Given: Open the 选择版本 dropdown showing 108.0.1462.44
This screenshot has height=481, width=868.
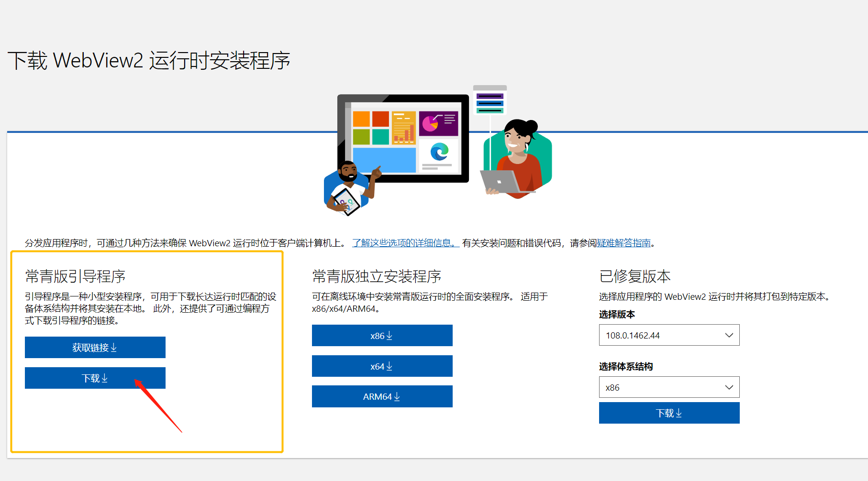Looking at the screenshot, I should (669, 335).
